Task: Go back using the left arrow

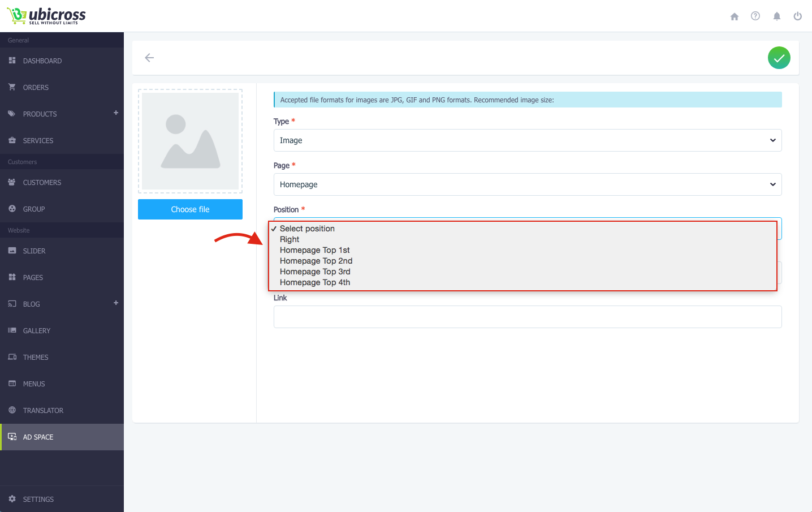Action: pos(149,58)
